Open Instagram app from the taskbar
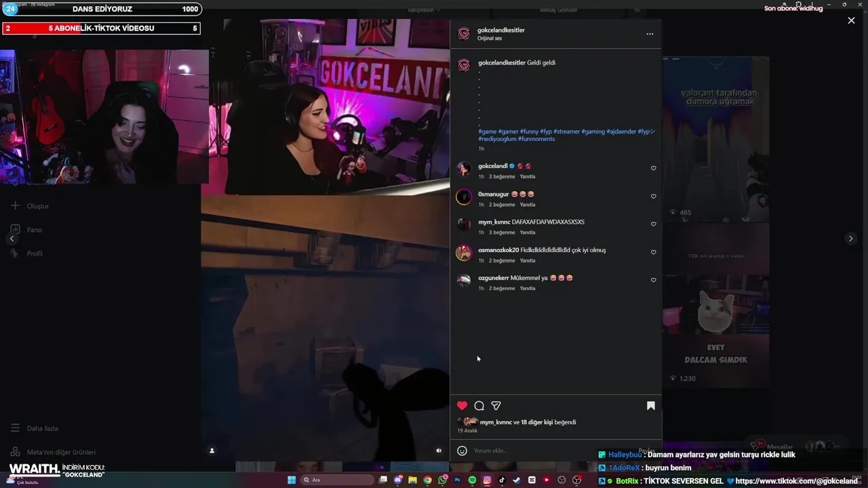Viewport: 868px width, 488px height. 487,480
